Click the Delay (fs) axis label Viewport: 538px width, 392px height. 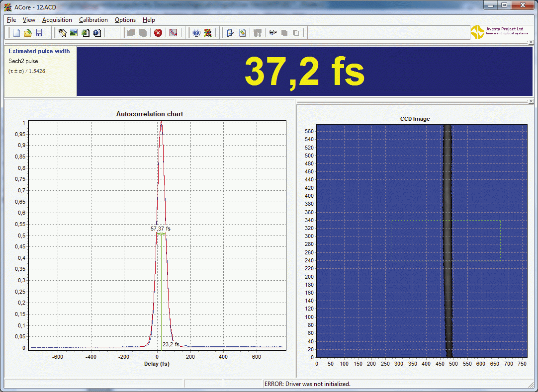[157, 364]
